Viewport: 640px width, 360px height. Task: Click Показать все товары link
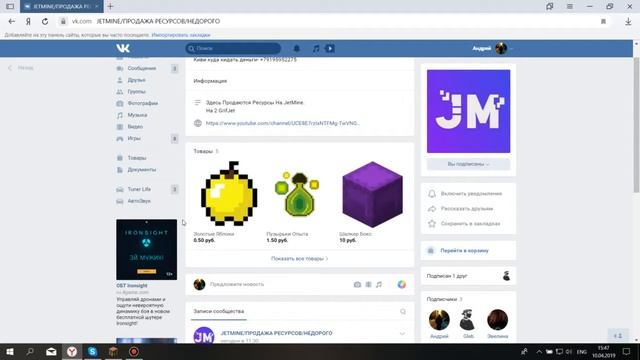point(300,258)
